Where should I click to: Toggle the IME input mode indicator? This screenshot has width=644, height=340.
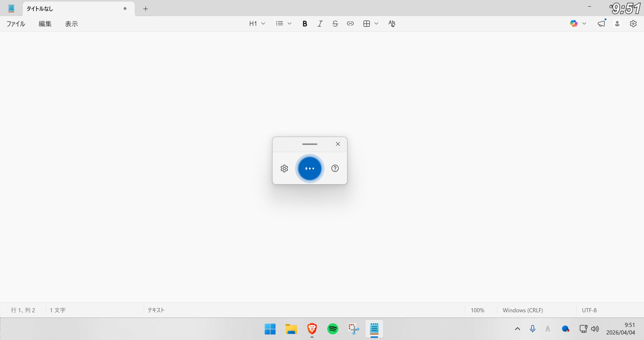pyautogui.click(x=548, y=329)
